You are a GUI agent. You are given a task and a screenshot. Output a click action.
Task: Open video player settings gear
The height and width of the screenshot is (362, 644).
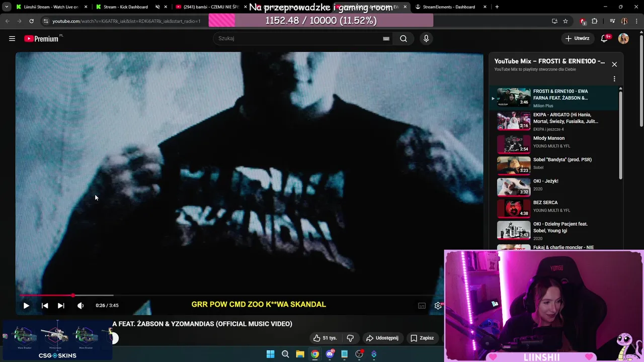coord(438,306)
